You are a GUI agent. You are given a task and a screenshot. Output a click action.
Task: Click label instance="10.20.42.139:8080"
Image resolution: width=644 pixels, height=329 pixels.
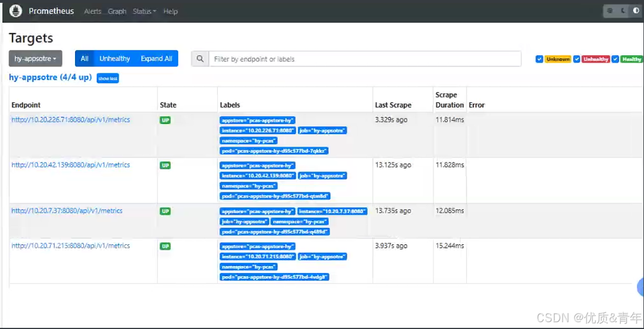(x=258, y=176)
